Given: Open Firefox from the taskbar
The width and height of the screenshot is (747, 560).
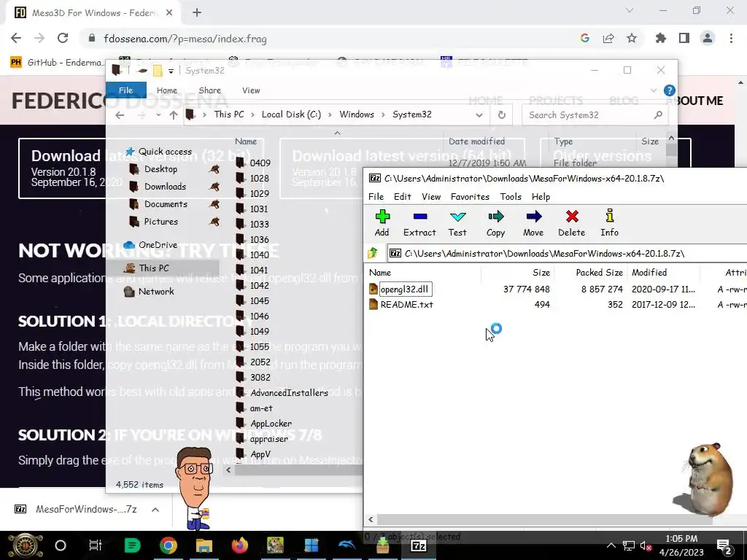Looking at the screenshot, I should (x=239, y=545).
